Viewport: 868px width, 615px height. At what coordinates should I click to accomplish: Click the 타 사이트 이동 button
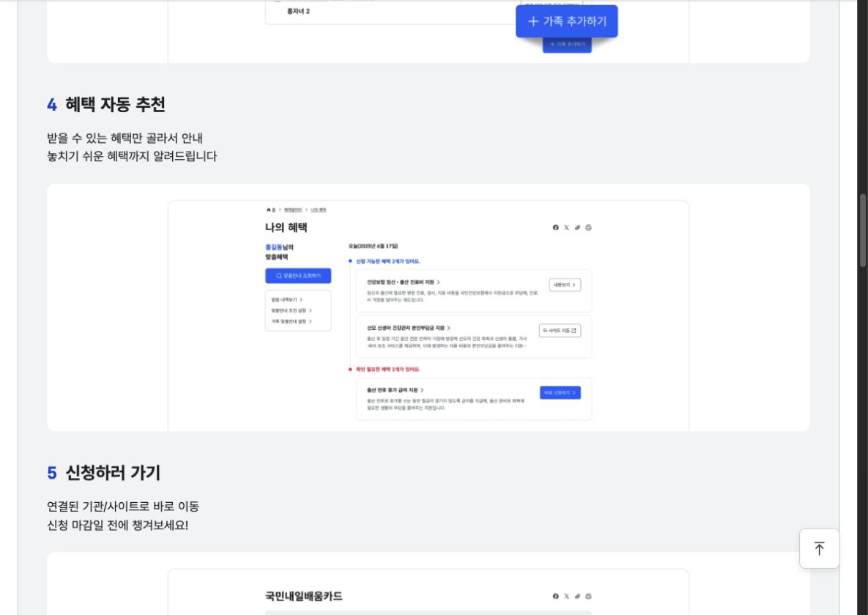(560, 331)
